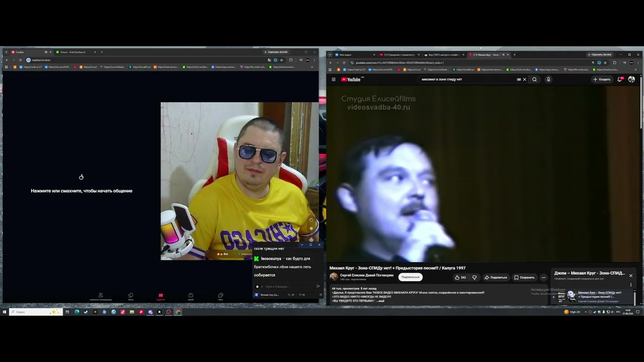Switch to the Мои видео tab
The height and width of the screenshot is (362, 644).
tap(355, 54)
